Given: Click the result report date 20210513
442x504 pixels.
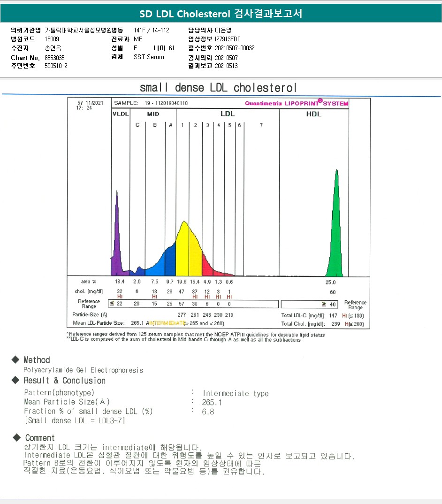Looking at the screenshot, I should click(x=226, y=66).
